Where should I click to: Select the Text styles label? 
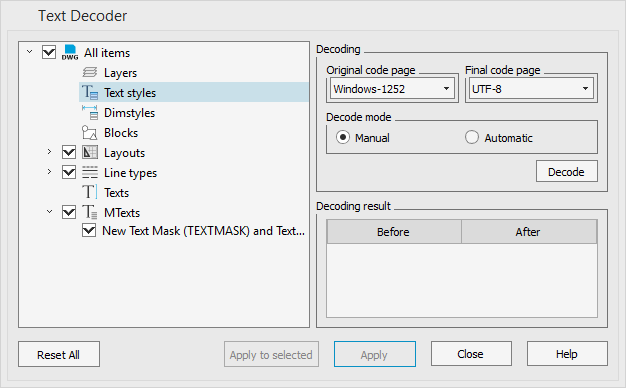click(130, 93)
